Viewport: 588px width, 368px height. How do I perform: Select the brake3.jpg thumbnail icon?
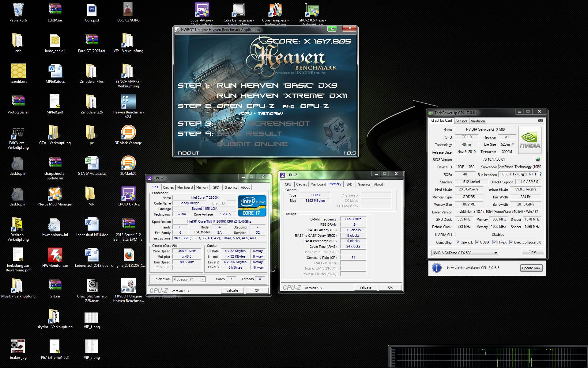point(18,347)
